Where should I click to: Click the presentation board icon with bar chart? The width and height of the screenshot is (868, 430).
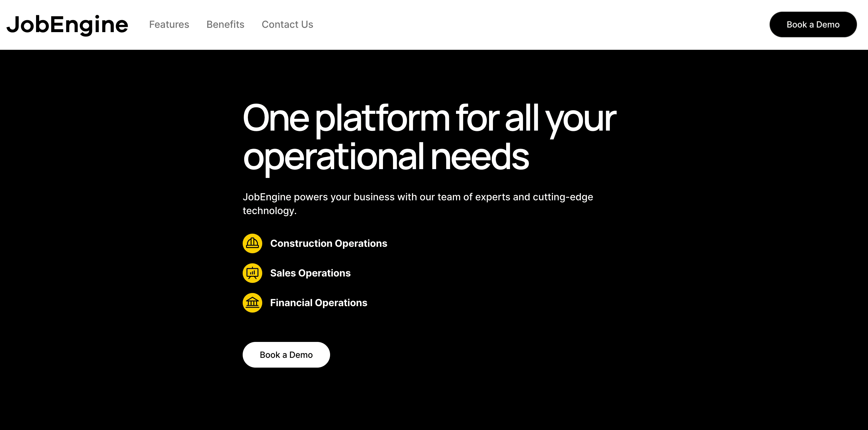click(x=252, y=273)
